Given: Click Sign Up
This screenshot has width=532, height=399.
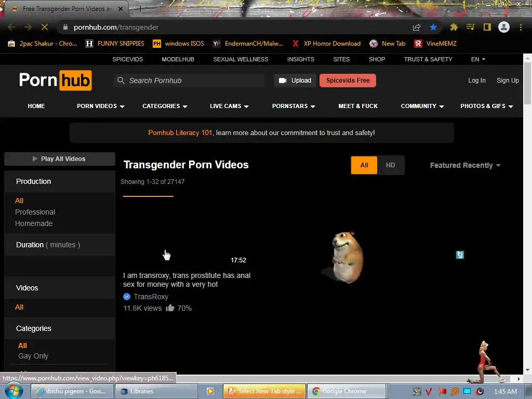Looking at the screenshot, I should point(508,81).
